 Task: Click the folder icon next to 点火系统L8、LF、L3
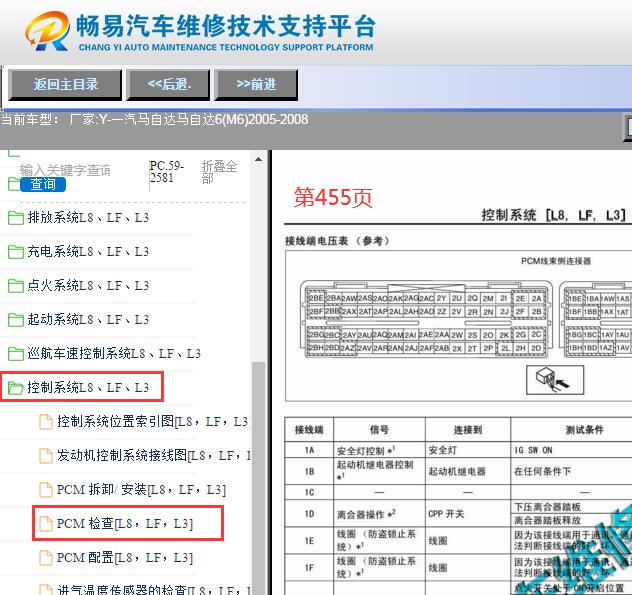pos(16,286)
